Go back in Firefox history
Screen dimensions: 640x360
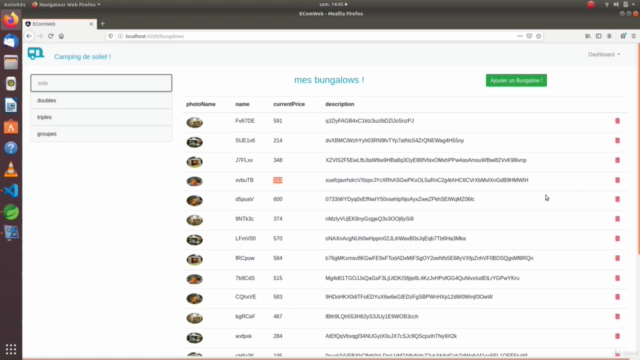[x=29, y=36]
